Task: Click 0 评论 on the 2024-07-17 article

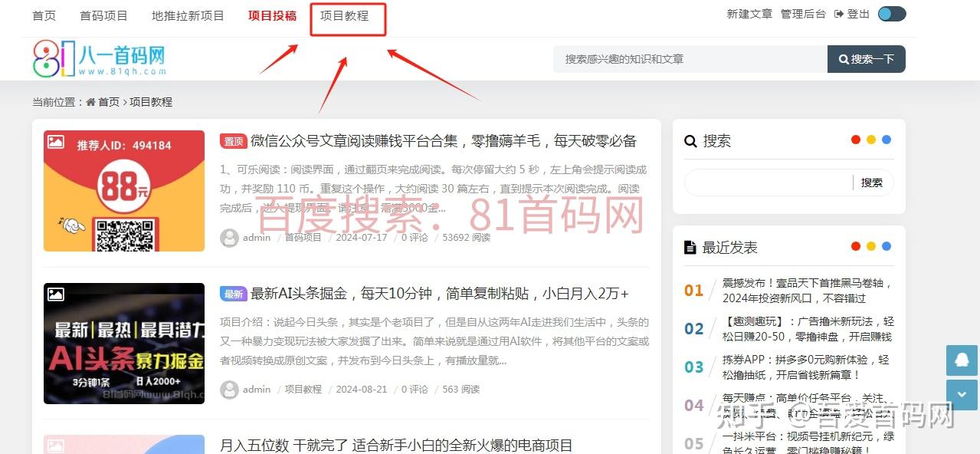Action: pyautogui.click(x=415, y=238)
